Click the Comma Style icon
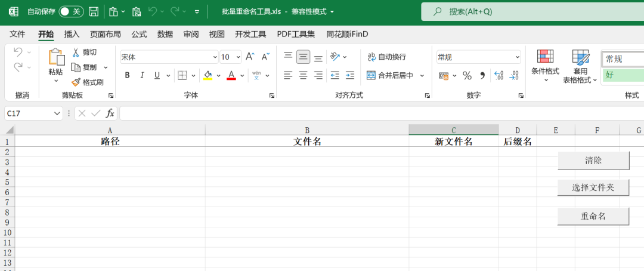This screenshot has height=271, width=644. 482,76
